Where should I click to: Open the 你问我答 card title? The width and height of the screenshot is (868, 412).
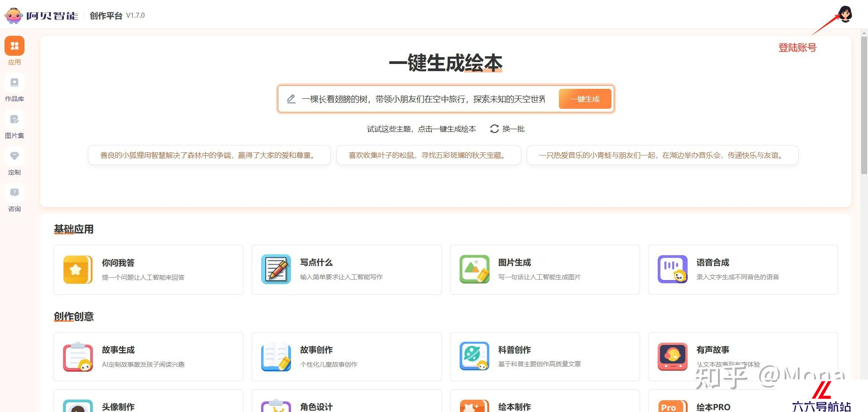pos(118,263)
